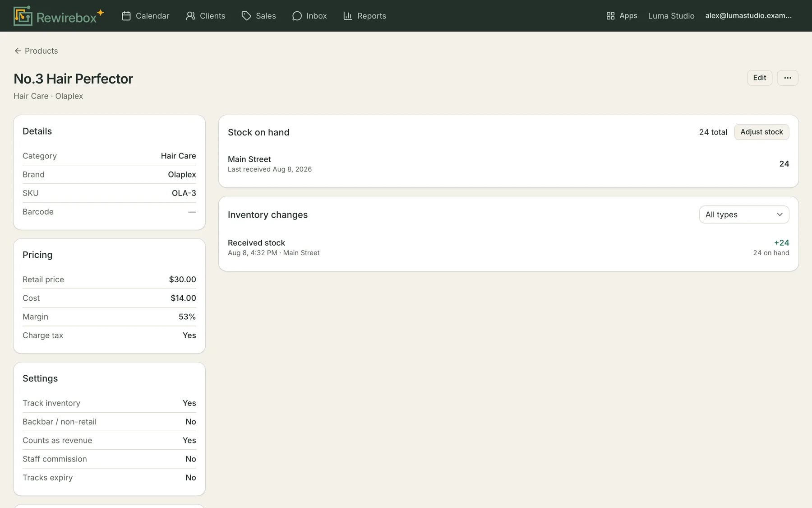Click the Edit button
The height and width of the screenshot is (508, 812).
coord(760,78)
